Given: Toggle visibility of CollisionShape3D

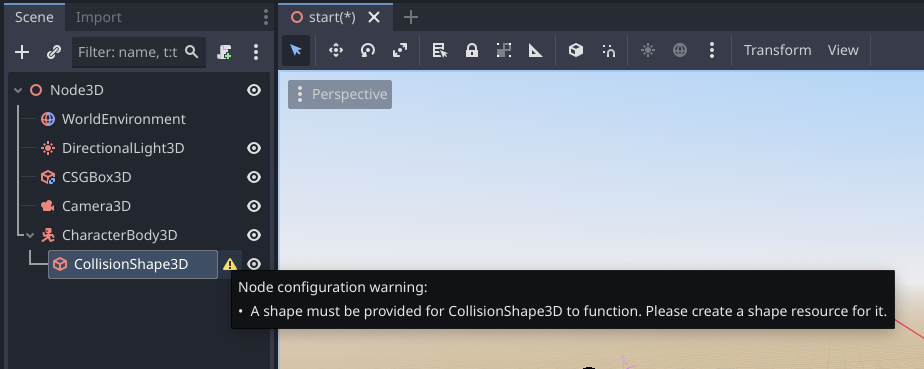Looking at the screenshot, I should pyautogui.click(x=254, y=264).
